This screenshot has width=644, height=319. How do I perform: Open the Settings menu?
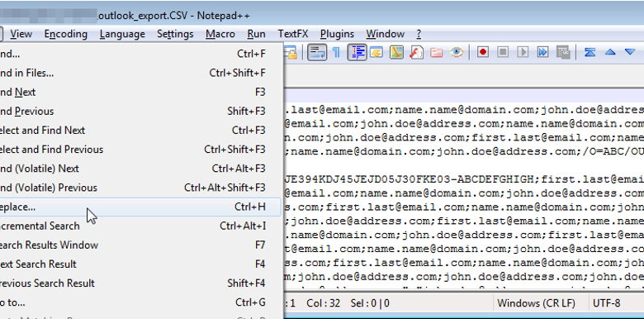pyautogui.click(x=175, y=34)
